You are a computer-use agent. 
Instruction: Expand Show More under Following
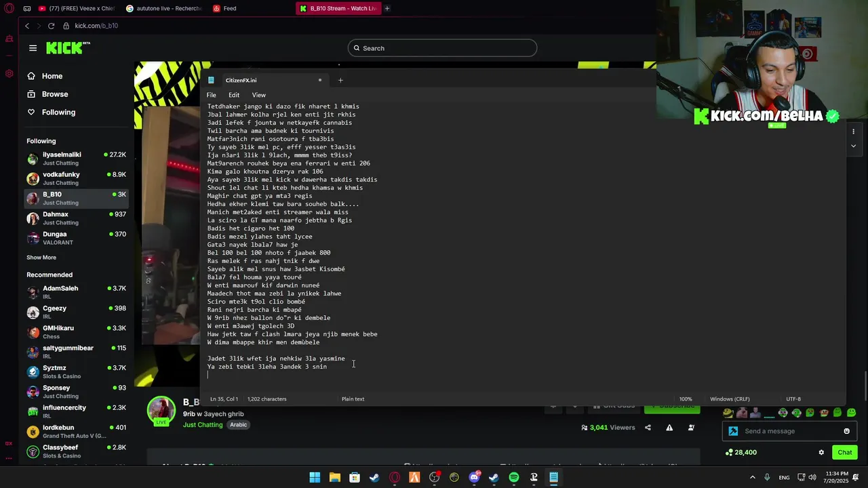coord(41,258)
